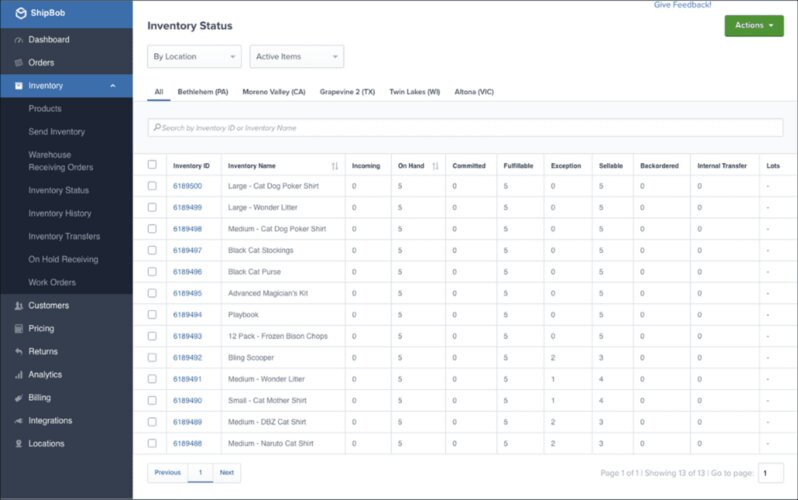Open Inventory History in the sidebar
The image size is (798, 500).
[x=60, y=214]
